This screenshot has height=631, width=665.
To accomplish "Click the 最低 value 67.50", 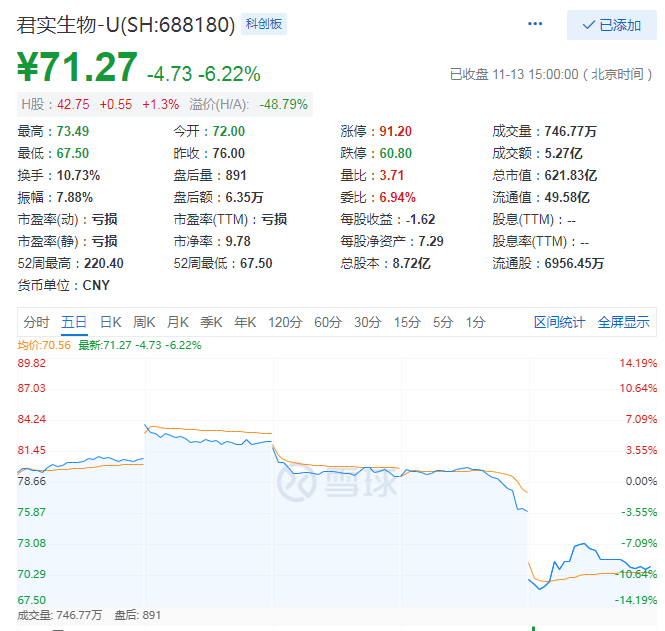I will (73, 154).
